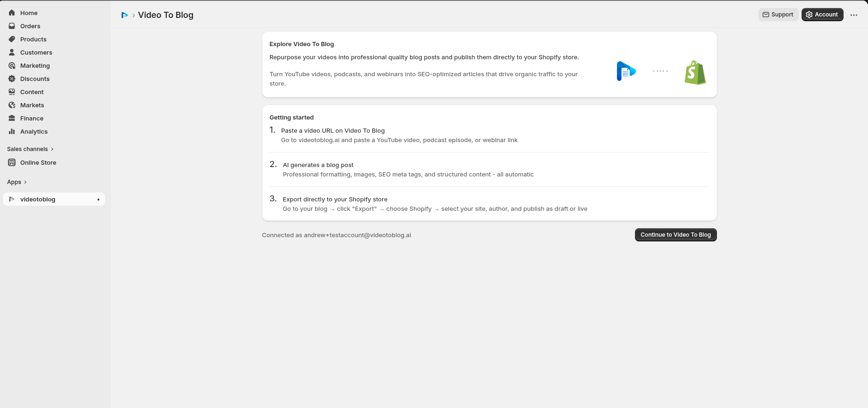Click "Export directly to your Shopify store"
868x408 pixels.
(335, 200)
